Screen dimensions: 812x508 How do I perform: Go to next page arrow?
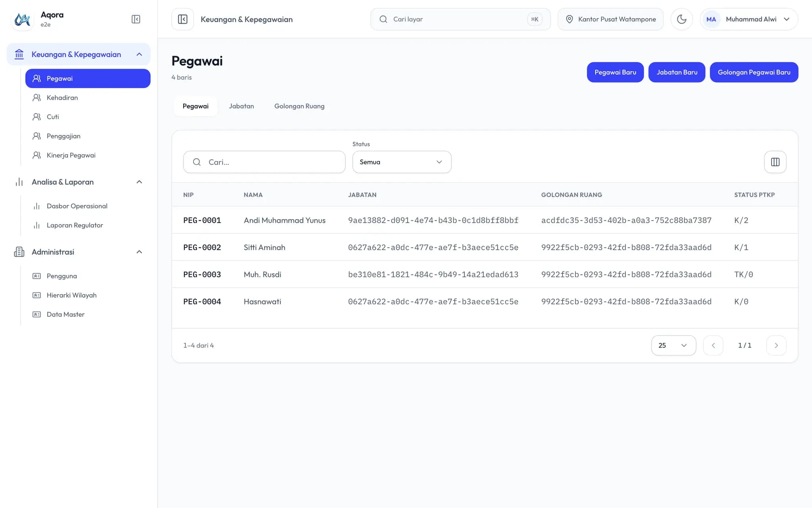776,345
